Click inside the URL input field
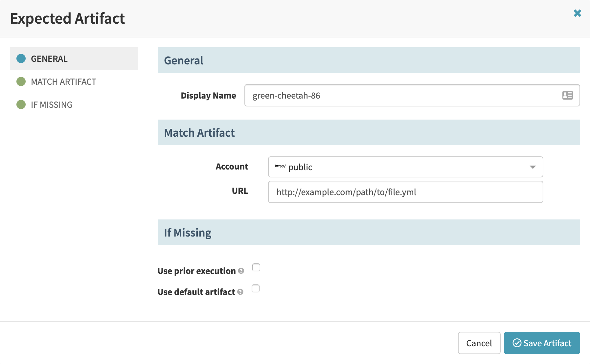The image size is (590, 364). [405, 192]
